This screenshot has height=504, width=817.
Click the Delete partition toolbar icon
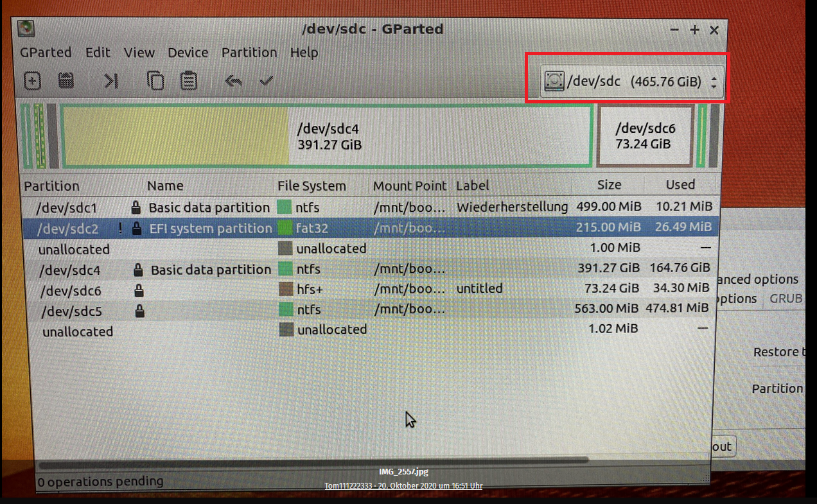(x=66, y=81)
